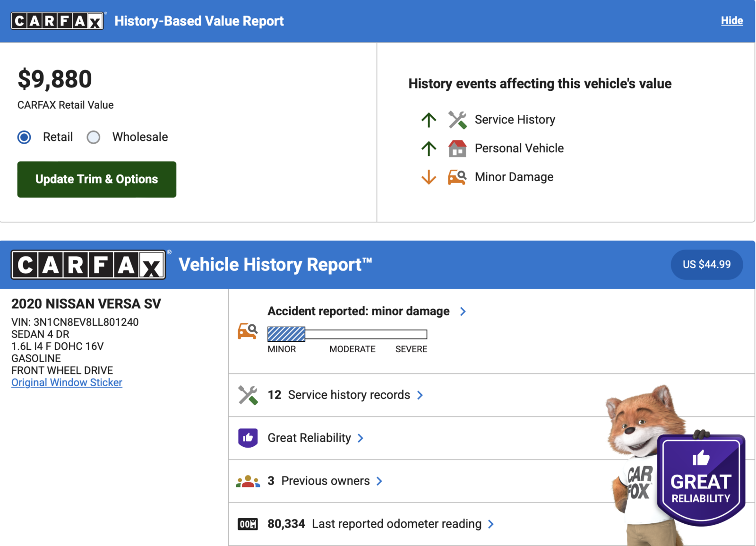The height and width of the screenshot is (546, 756).
Task: Click the odometer icon beside 80,334
Action: [248, 524]
